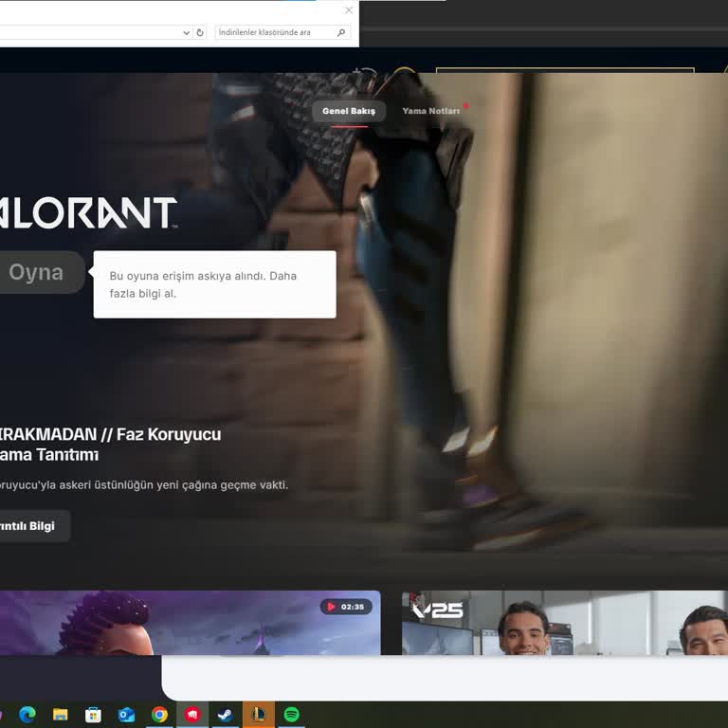Open Outlook from the taskbar
Viewport: 728px width, 728px height.
pos(126,715)
